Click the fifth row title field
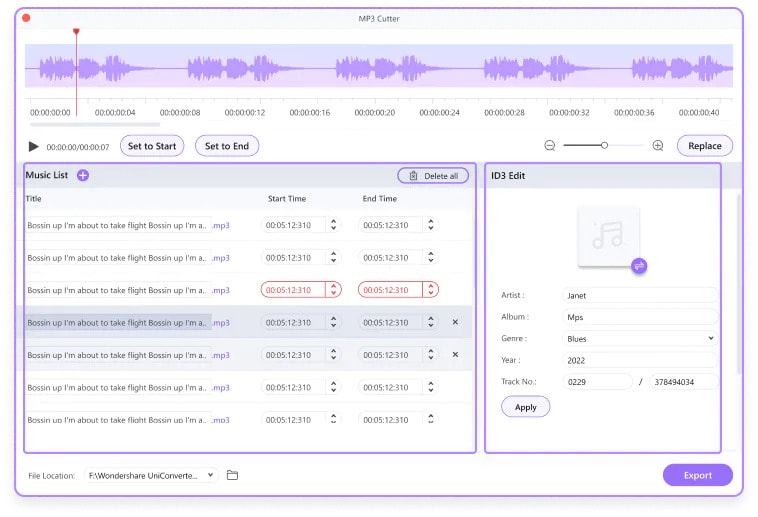The width and height of the screenshot is (758, 517). tap(118, 355)
